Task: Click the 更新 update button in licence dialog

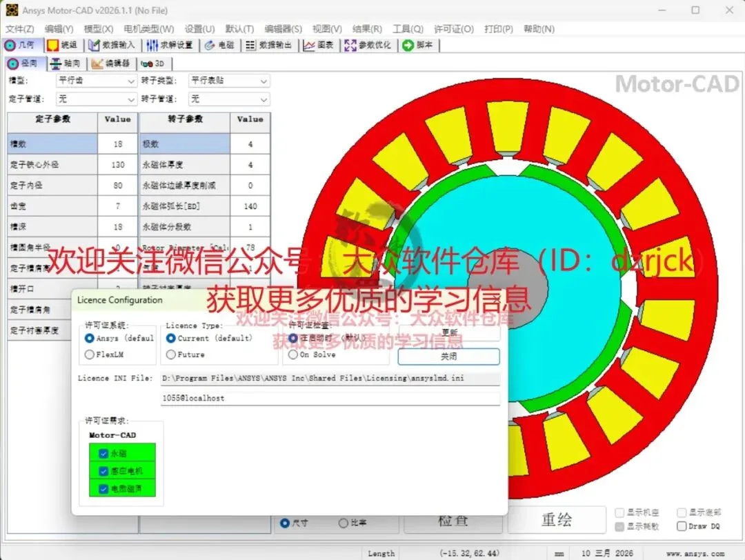Action: click(449, 333)
